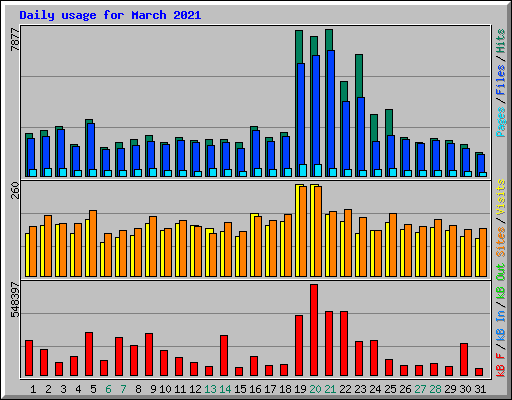Click the green weekend day label 6
This screenshot has width=512, height=400.
pyautogui.click(x=108, y=389)
